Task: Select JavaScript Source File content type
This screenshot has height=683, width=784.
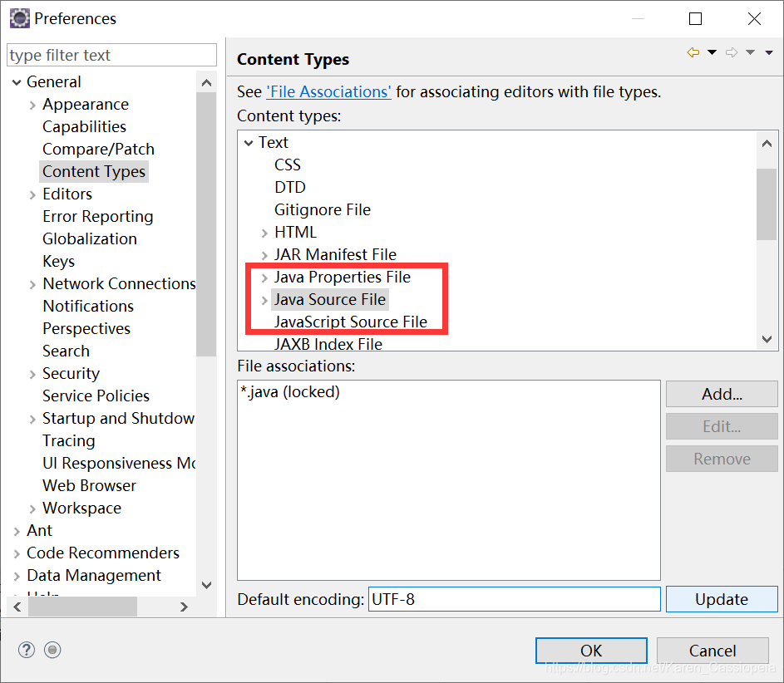Action: (x=351, y=322)
